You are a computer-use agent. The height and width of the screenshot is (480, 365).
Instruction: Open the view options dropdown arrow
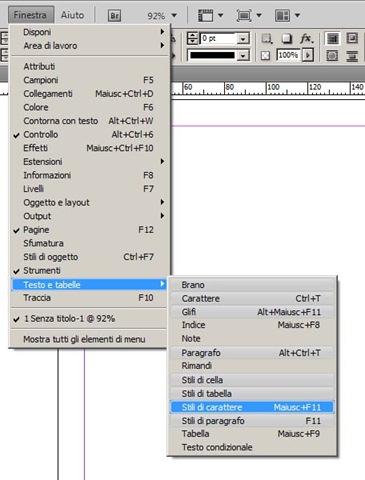pos(220,15)
